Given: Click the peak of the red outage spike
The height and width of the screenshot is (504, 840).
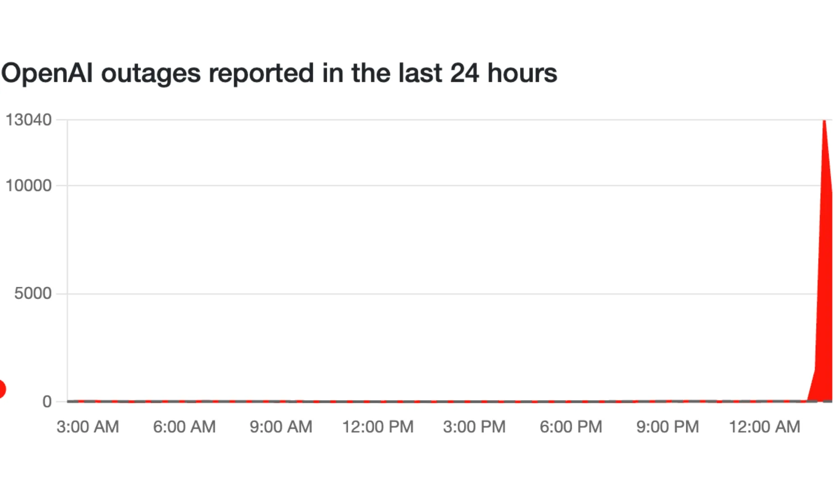Looking at the screenshot, I should (x=824, y=122).
